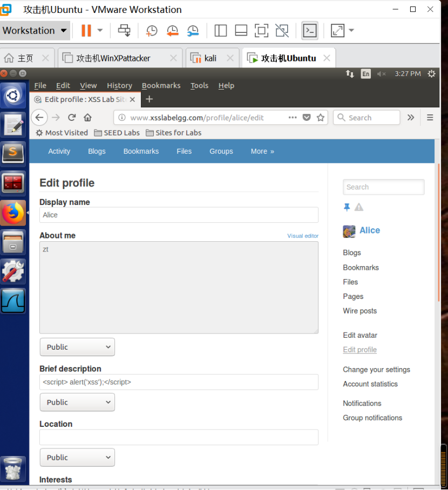Click the blue pin icon in sidebar
The image size is (448, 490).
(x=347, y=207)
